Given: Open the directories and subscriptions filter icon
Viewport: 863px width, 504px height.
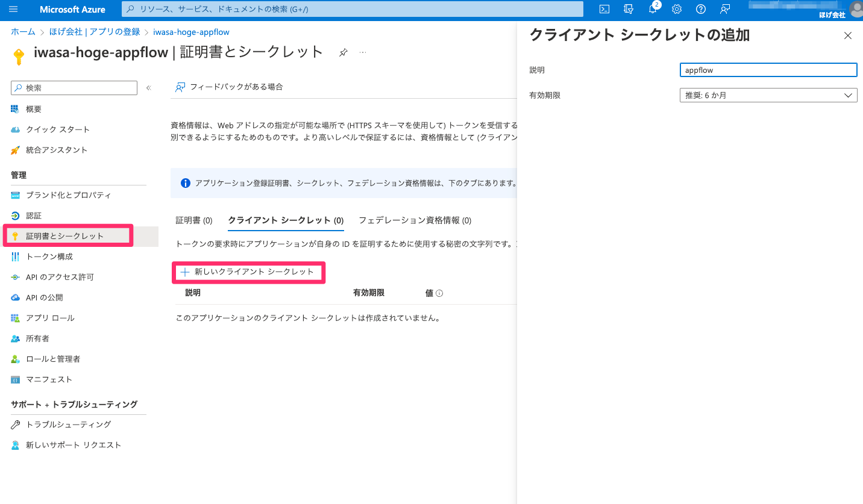Looking at the screenshot, I should click(x=629, y=9).
